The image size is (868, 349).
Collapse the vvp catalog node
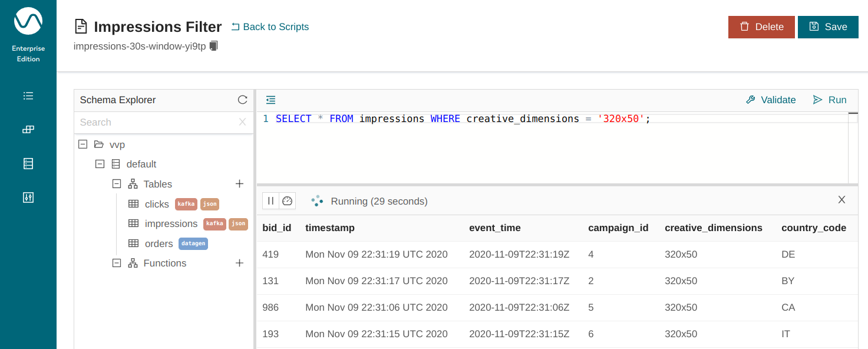(x=82, y=144)
